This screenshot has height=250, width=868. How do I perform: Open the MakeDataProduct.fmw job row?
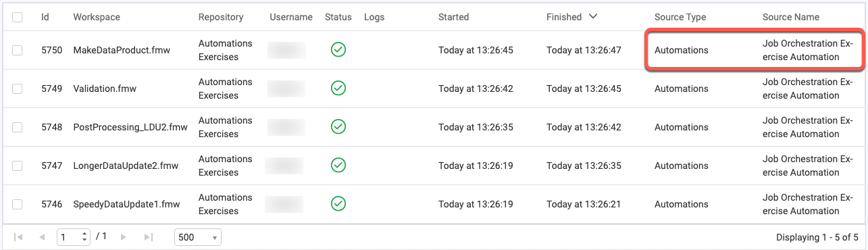434,50
